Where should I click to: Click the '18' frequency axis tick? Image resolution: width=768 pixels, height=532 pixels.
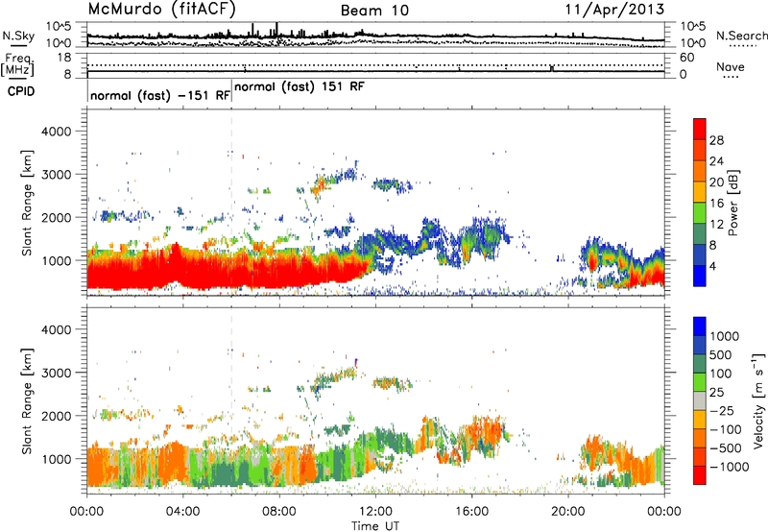[64, 58]
